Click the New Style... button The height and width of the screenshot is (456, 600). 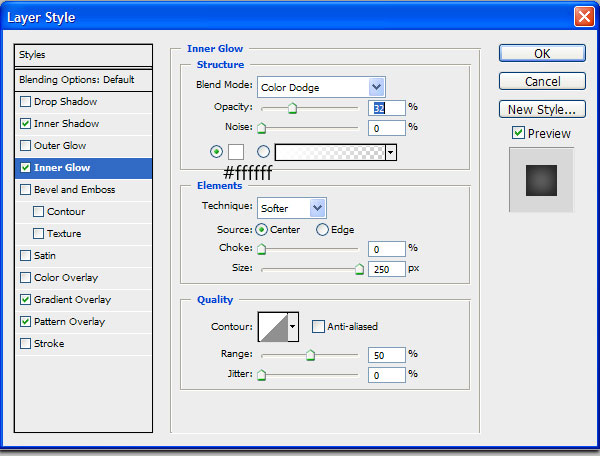pos(542,109)
